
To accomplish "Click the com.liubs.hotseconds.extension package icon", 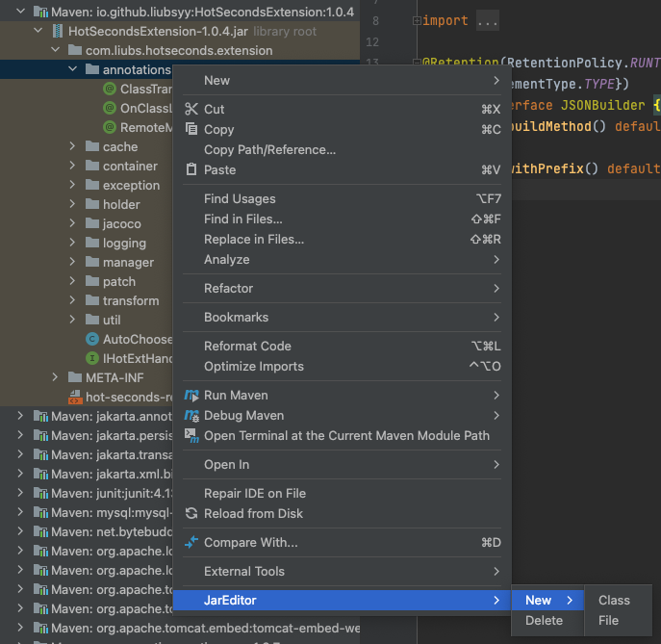I will click(x=75, y=50).
